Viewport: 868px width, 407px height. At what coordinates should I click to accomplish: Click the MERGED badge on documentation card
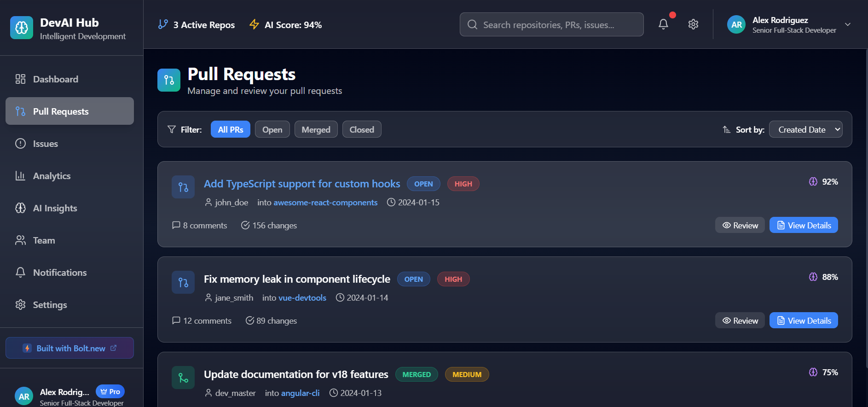point(417,374)
